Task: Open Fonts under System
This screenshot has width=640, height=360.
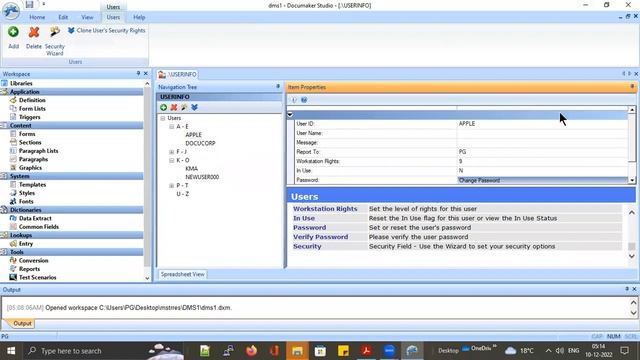Action: point(26,202)
